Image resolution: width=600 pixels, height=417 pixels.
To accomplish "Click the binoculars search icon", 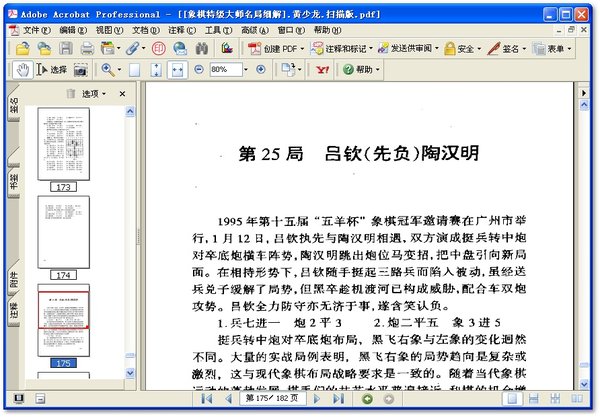I will [x=202, y=49].
